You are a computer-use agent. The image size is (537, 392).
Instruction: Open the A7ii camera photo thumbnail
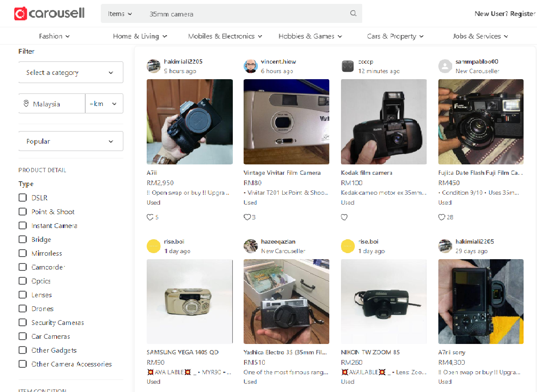click(x=190, y=122)
